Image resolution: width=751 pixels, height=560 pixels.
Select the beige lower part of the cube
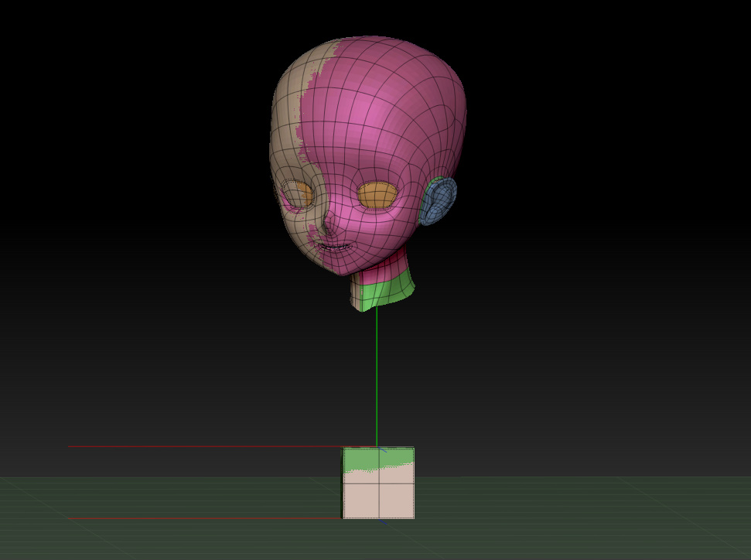pyautogui.click(x=379, y=499)
